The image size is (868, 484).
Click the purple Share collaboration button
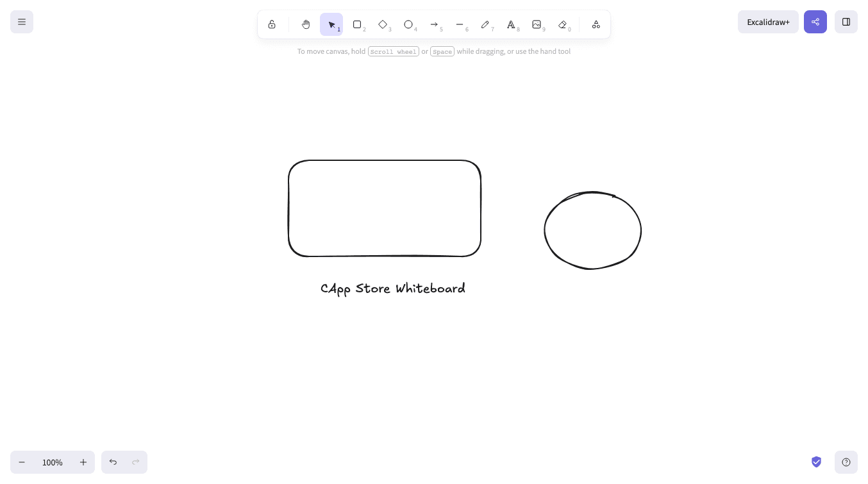point(815,22)
